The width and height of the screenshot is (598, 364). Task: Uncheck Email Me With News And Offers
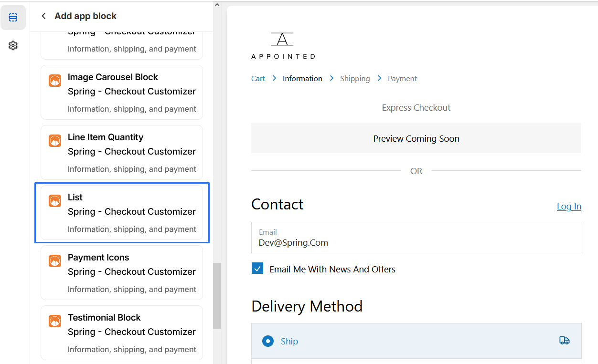[257, 269]
